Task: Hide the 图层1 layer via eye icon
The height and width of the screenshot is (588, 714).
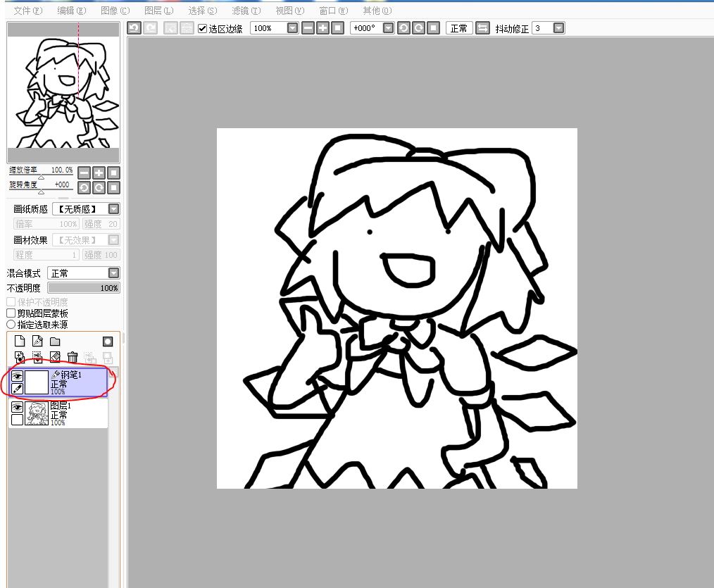Action: [17, 407]
